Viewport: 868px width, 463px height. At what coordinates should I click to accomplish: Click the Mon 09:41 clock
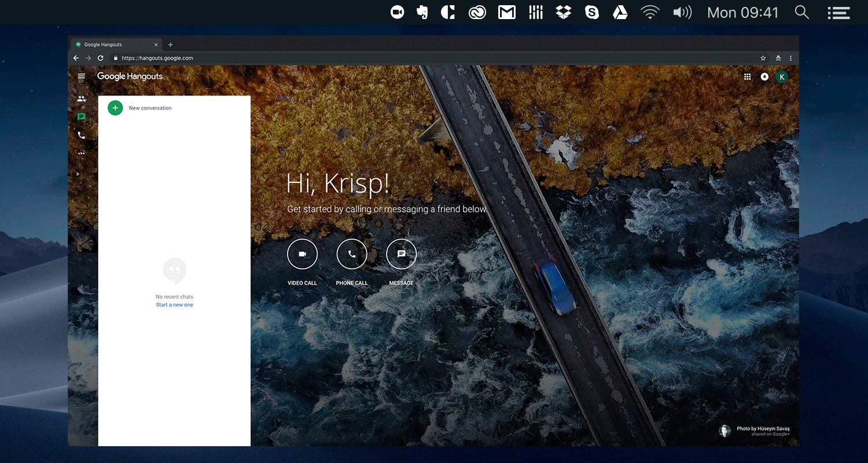[x=743, y=12]
